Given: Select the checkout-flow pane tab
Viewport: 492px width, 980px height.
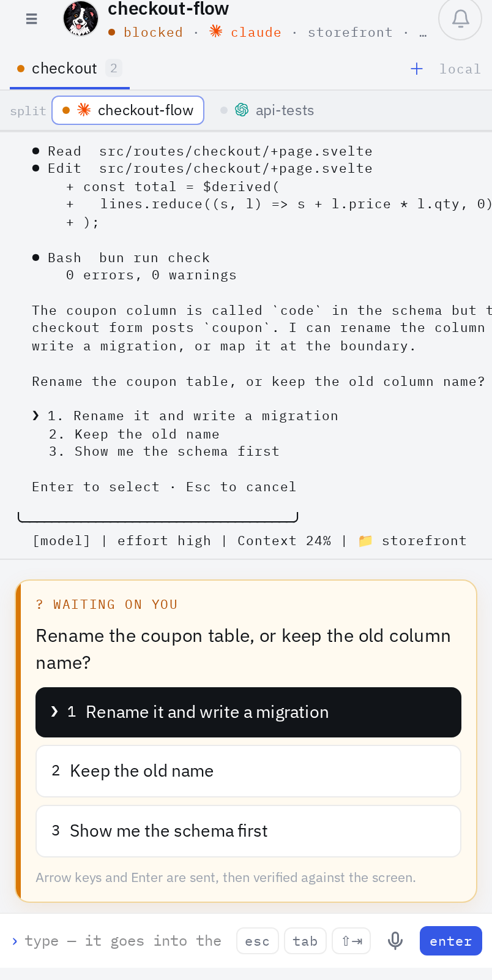Looking at the screenshot, I should point(128,110).
